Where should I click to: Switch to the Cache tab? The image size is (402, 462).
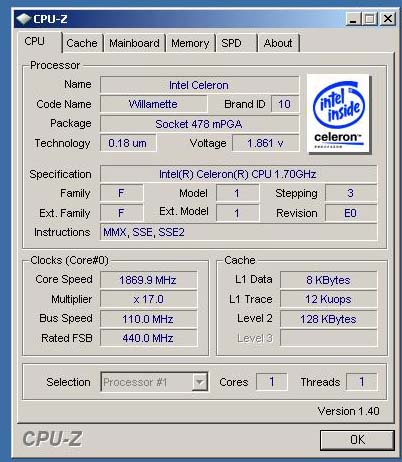click(x=82, y=43)
